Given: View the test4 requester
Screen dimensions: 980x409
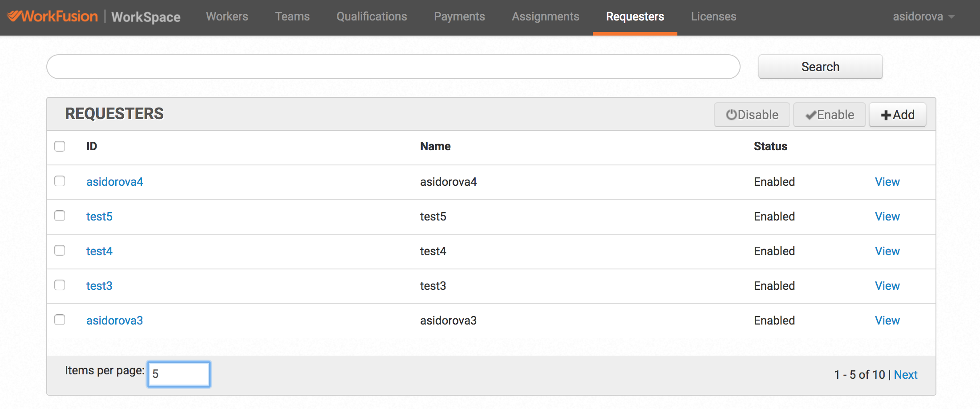Looking at the screenshot, I should [x=887, y=251].
